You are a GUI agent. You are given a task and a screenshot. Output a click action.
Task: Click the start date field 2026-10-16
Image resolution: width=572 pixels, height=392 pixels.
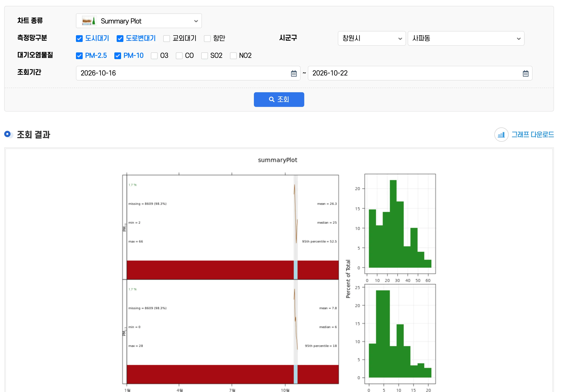tap(188, 73)
